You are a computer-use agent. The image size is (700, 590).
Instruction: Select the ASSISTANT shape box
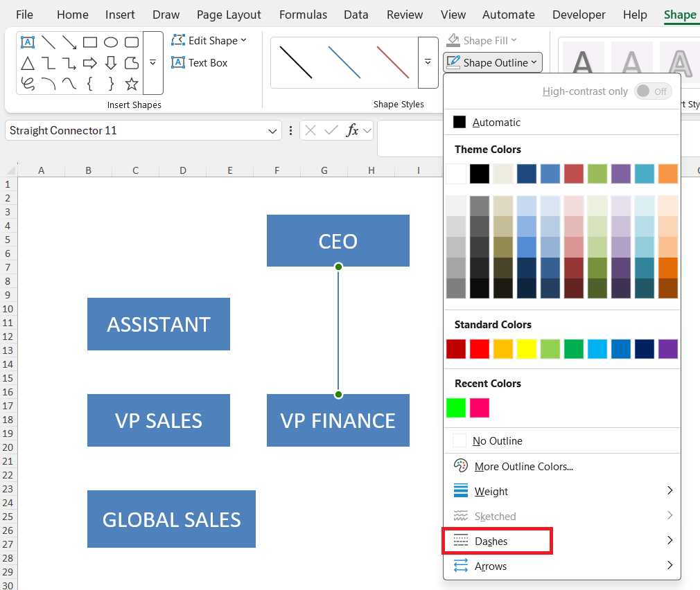point(159,324)
